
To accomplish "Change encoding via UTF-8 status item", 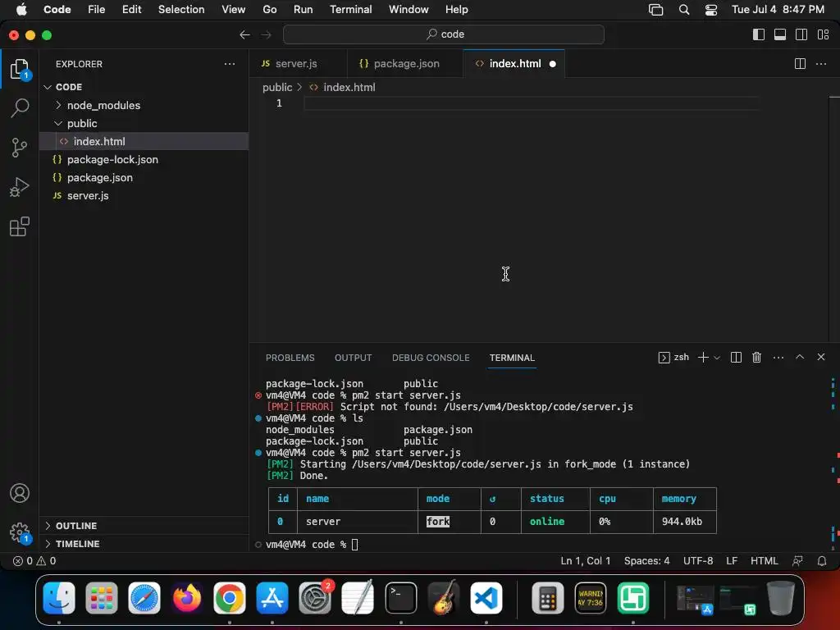I will point(698,561).
